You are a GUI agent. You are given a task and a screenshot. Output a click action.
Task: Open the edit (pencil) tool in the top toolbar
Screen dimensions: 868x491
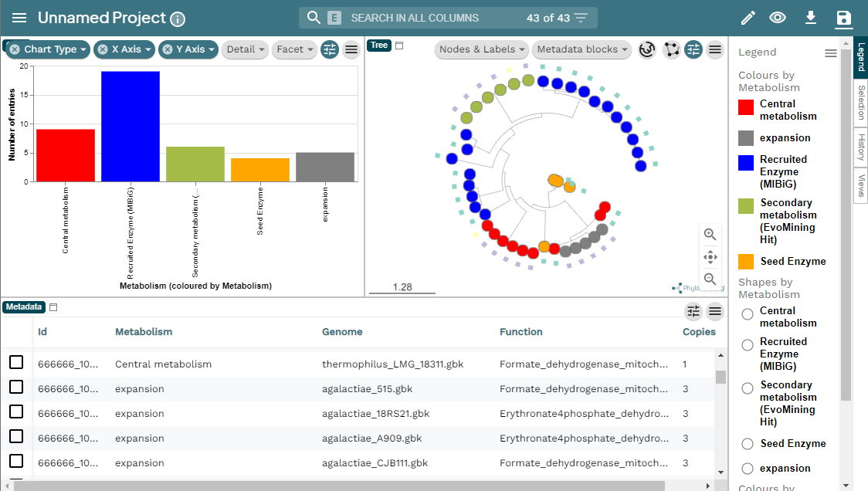point(748,16)
